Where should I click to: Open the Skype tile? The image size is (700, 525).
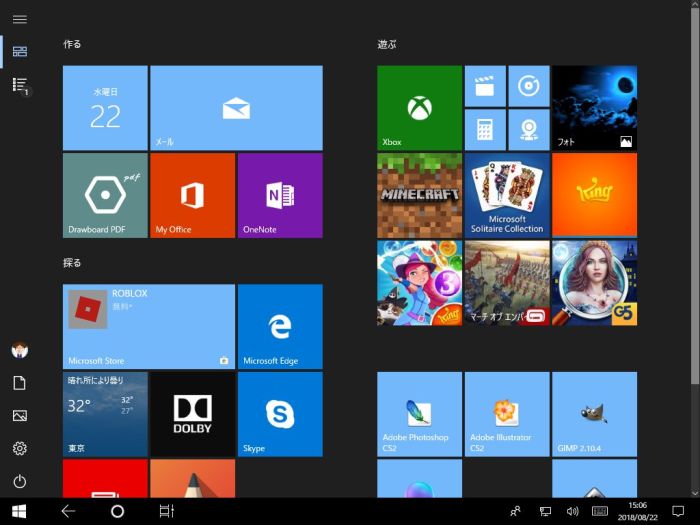[280, 413]
